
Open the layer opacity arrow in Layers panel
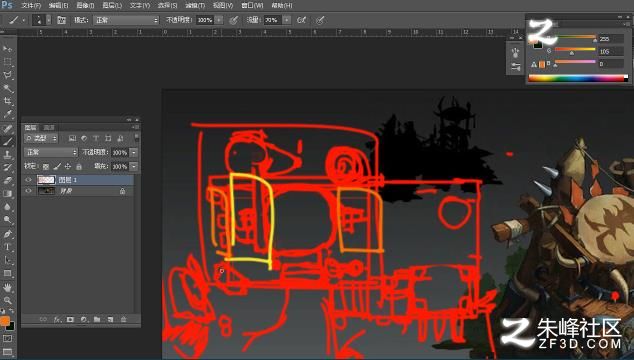pos(134,152)
